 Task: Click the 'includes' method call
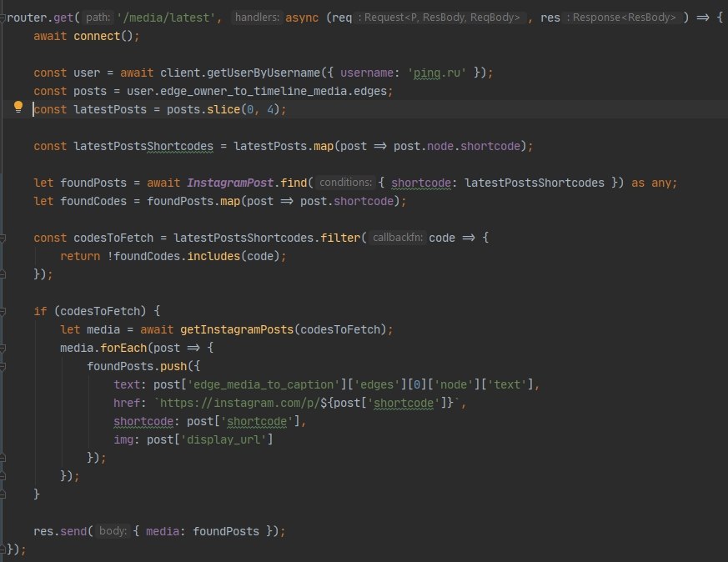pyautogui.click(x=213, y=256)
